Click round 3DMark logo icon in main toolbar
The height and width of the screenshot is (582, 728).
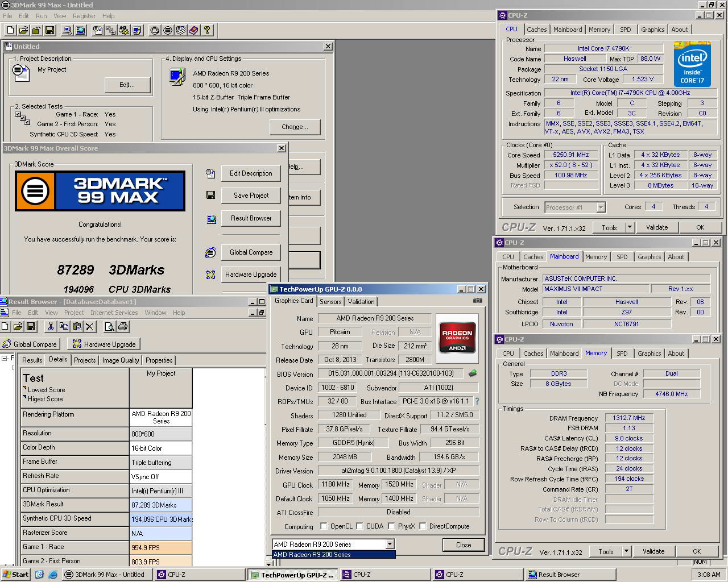[168, 30]
